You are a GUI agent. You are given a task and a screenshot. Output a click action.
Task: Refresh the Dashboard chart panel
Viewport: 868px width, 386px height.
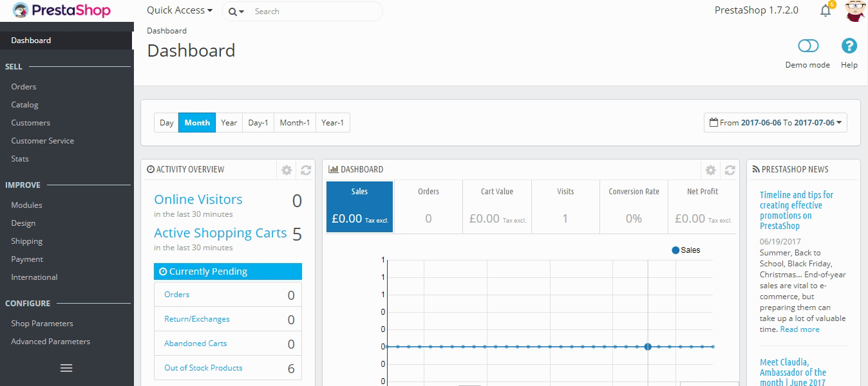click(730, 170)
